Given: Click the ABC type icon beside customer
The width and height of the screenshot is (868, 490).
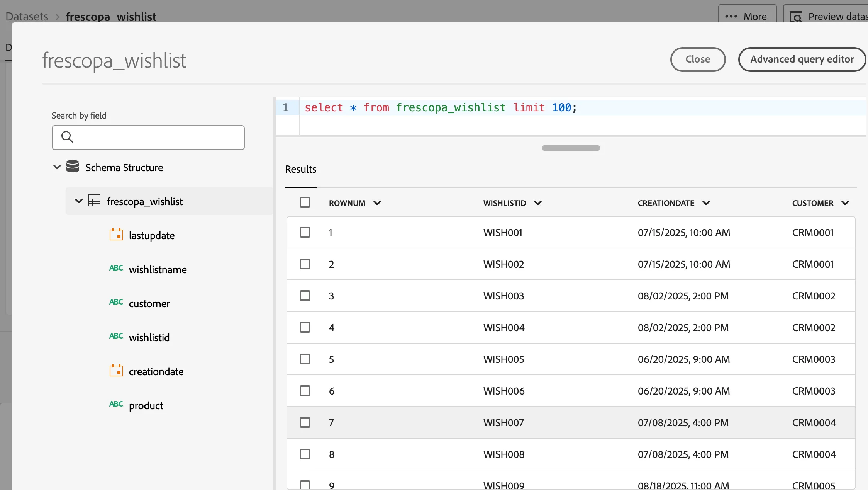Looking at the screenshot, I should point(116,302).
